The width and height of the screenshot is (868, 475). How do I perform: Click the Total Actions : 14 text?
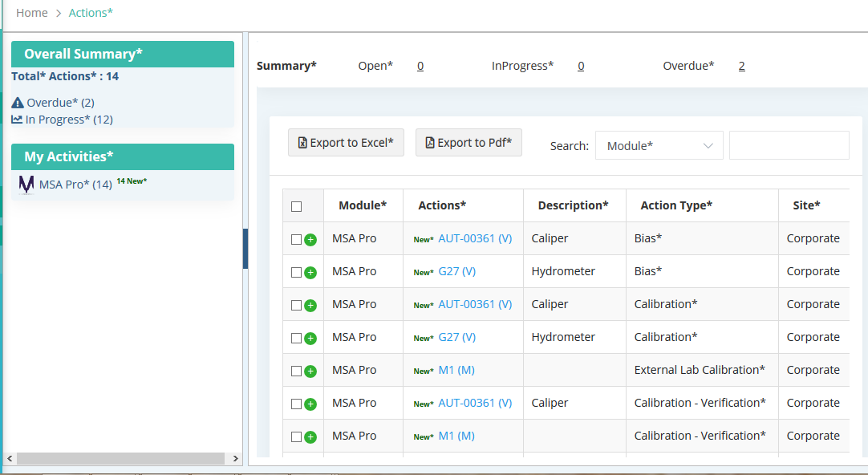pyautogui.click(x=65, y=76)
